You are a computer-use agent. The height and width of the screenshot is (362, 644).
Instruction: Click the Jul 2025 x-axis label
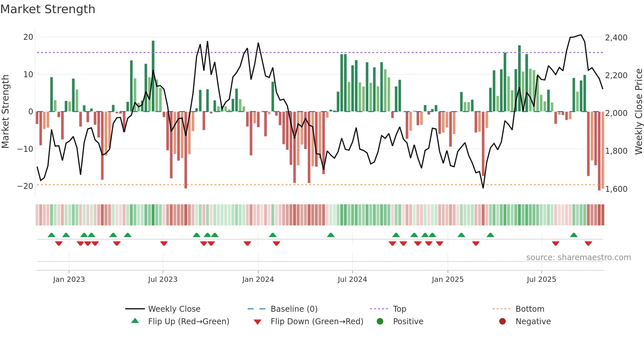541,279
